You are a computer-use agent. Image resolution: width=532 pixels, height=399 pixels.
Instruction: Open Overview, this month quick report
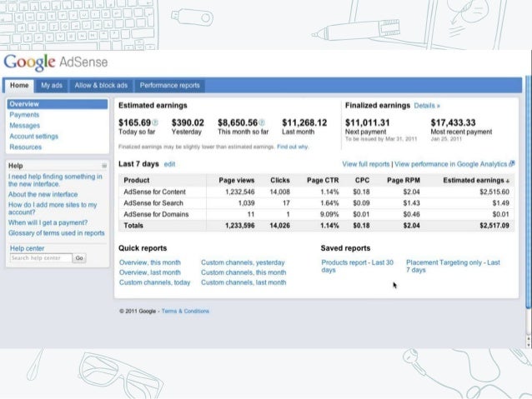pyautogui.click(x=150, y=262)
